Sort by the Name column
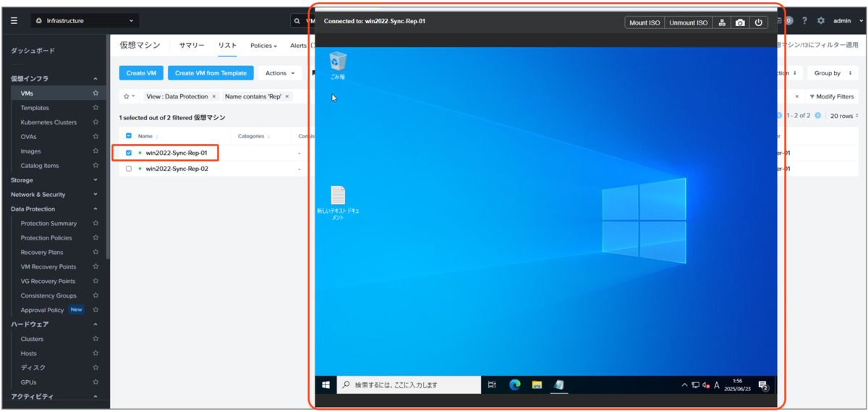 148,136
